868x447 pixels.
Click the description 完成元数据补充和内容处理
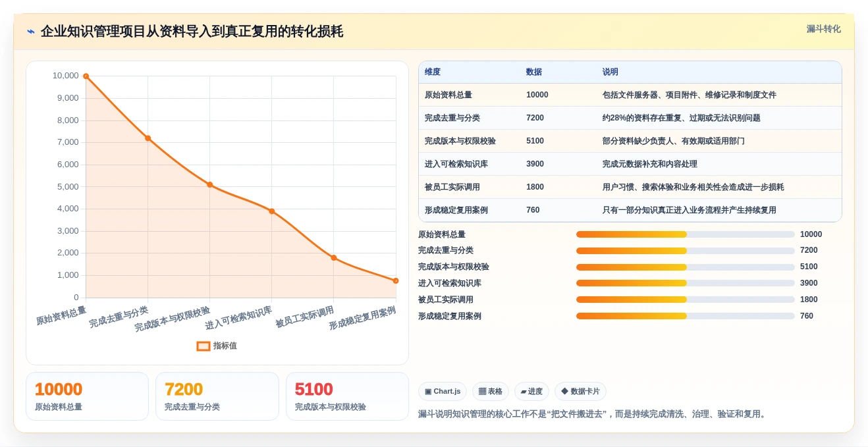point(650,164)
